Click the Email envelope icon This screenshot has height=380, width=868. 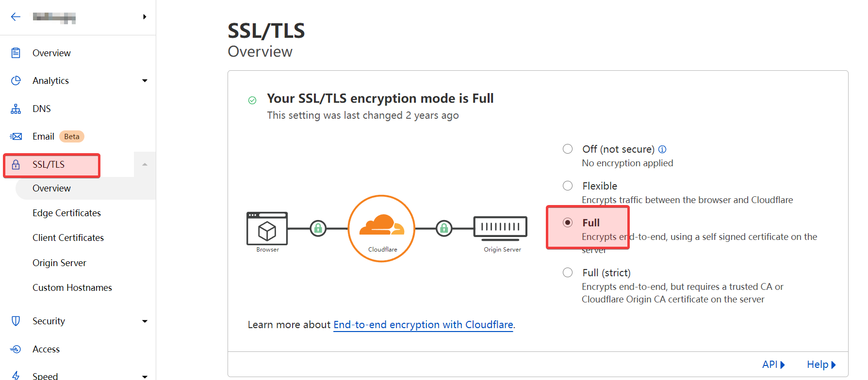point(16,137)
